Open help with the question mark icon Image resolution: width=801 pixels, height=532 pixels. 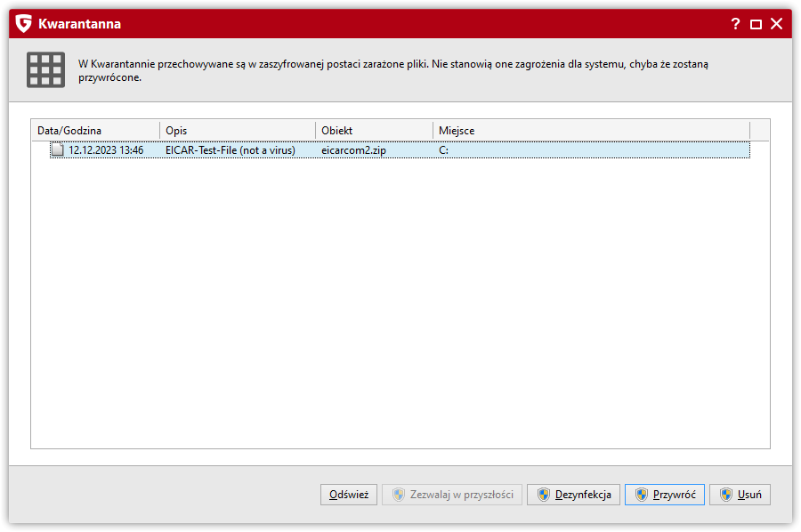point(735,24)
